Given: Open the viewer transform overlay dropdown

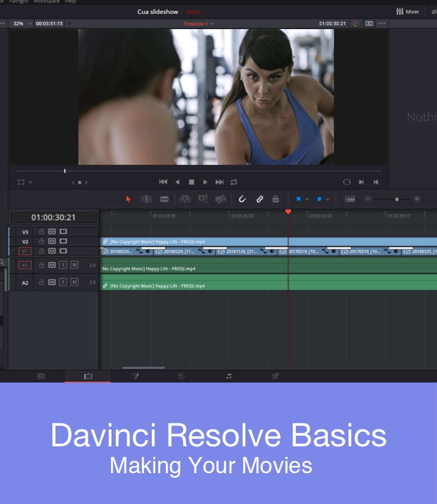Looking at the screenshot, I should [x=30, y=182].
